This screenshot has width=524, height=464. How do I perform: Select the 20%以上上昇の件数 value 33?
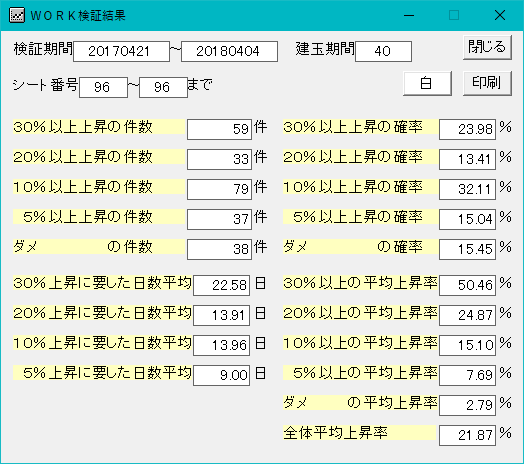(219, 159)
